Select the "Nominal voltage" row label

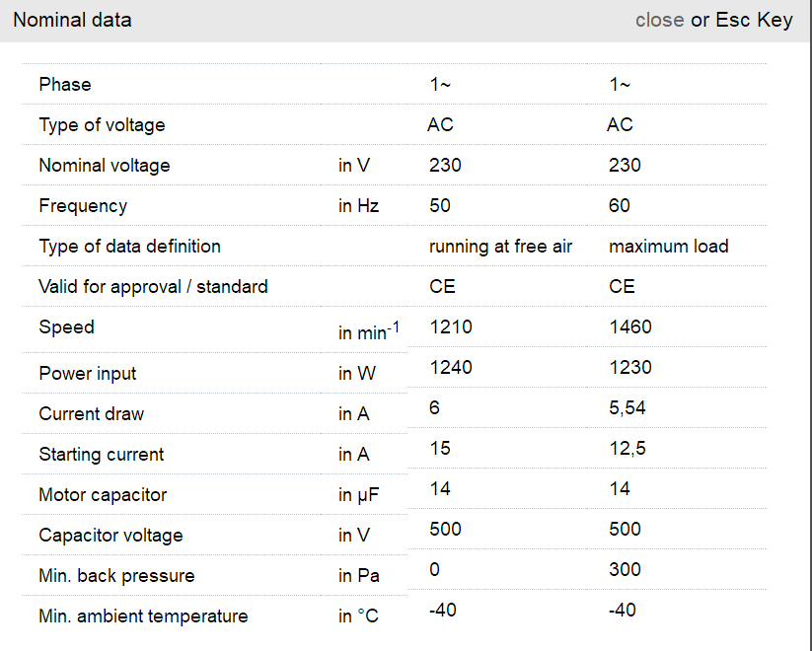point(104,166)
